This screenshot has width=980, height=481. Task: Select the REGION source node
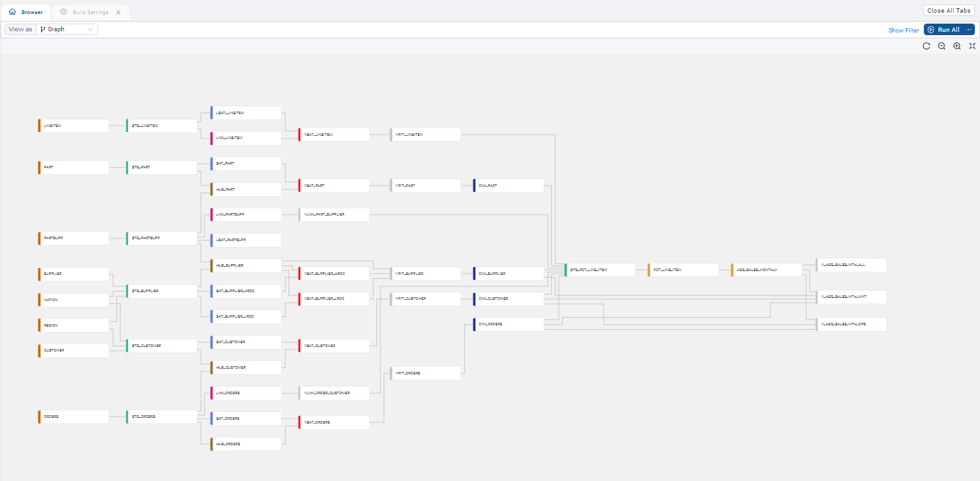[x=73, y=325]
